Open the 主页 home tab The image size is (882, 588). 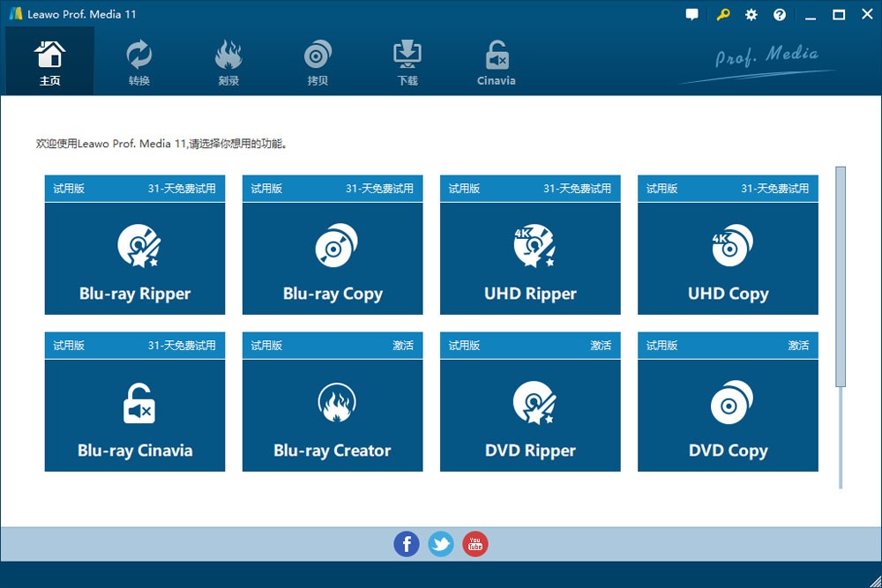(x=49, y=61)
